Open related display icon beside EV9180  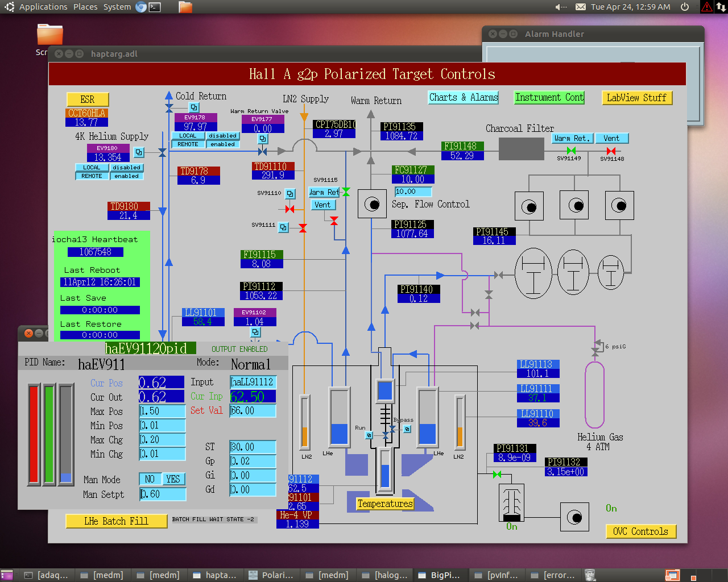coord(139,152)
